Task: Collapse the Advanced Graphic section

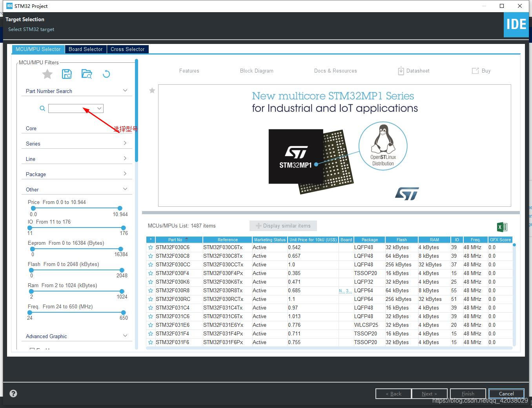Action: pos(125,336)
